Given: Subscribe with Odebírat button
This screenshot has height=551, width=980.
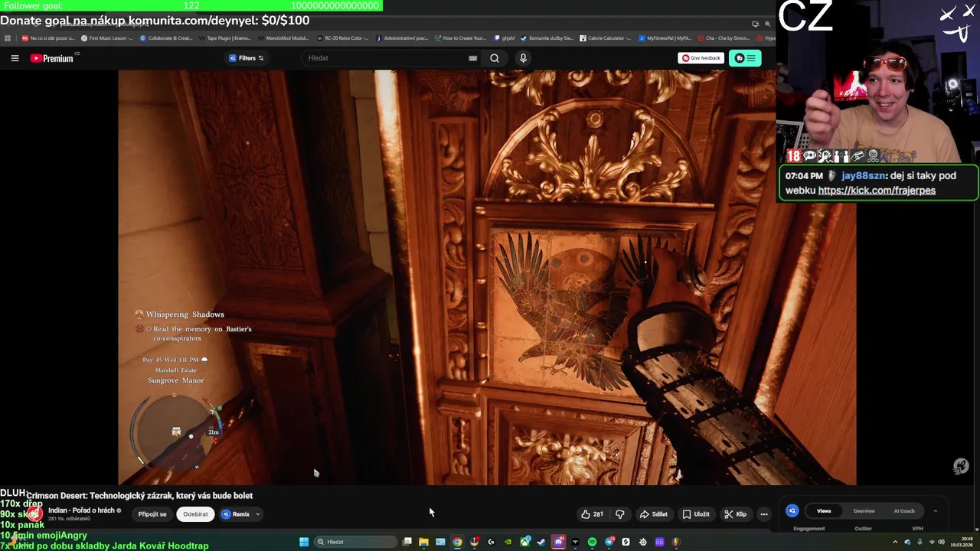Looking at the screenshot, I should [x=195, y=514].
